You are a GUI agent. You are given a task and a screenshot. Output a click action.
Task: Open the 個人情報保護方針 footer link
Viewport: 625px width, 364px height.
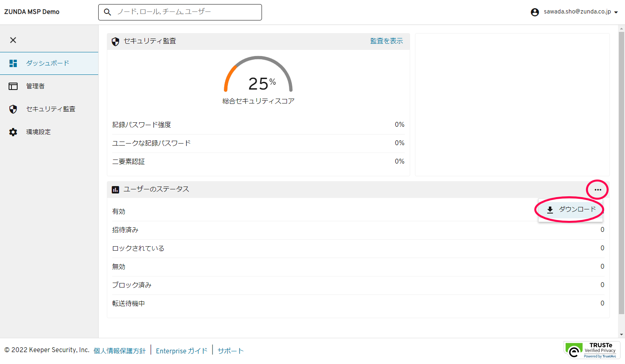(120, 351)
